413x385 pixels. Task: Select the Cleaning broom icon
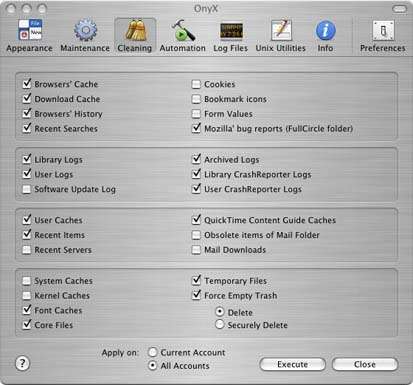click(135, 36)
